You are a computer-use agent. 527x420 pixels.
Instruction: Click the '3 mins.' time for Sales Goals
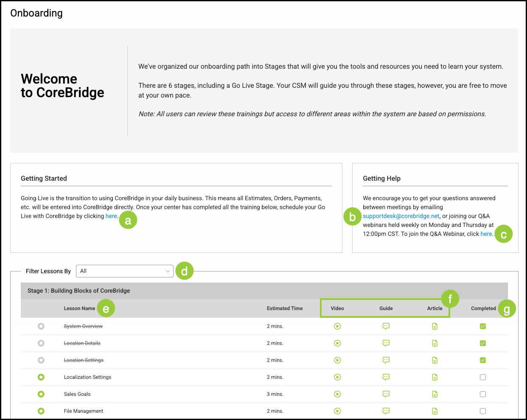pyautogui.click(x=275, y=394)
